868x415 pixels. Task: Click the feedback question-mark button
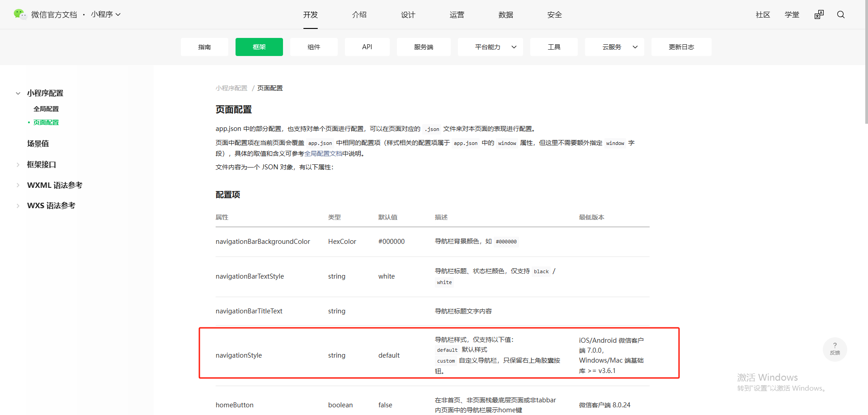(835, 349)
